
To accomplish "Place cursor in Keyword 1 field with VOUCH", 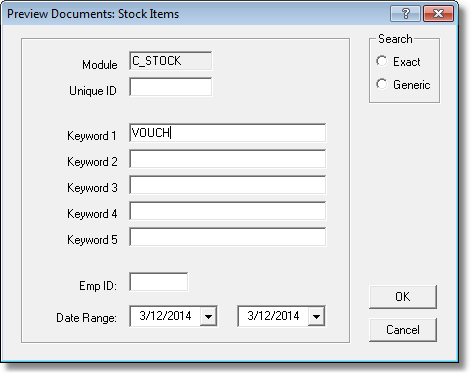I will coord(227,133).
